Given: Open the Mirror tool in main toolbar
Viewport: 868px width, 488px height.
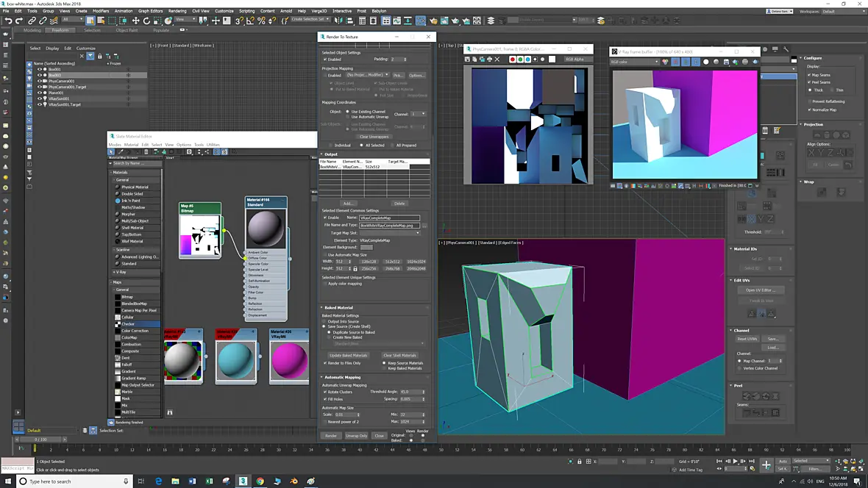Looking at the screenshot, I should pyautogui.click(x=338, y=21).
